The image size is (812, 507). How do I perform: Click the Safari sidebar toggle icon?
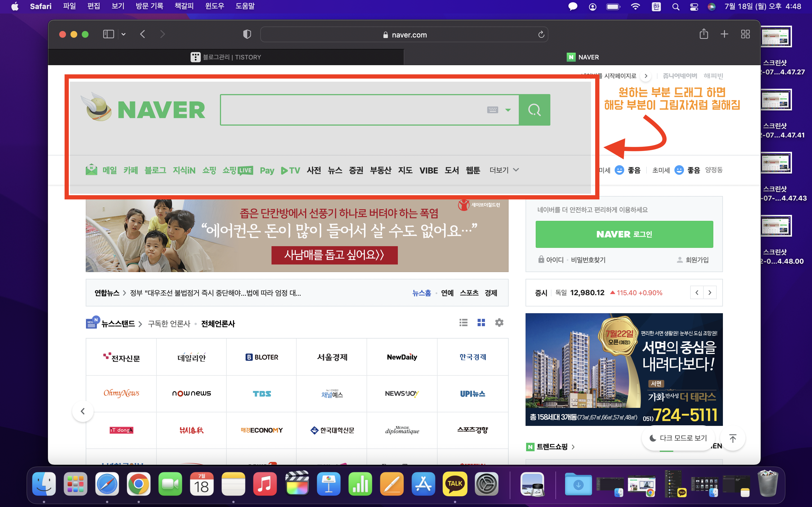click(108, 34)
